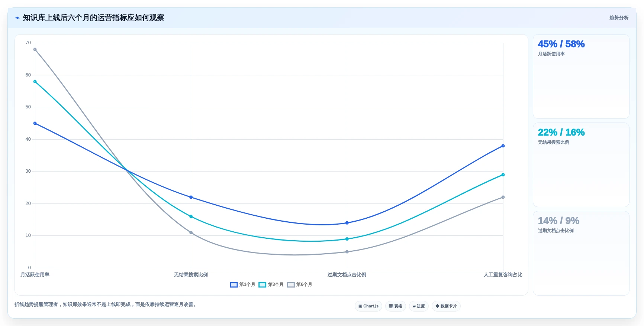This screenshot has width=644, height=326.
Task: Click the 第1个月 point at 无结果搜索比例
Action: point(191,197)
